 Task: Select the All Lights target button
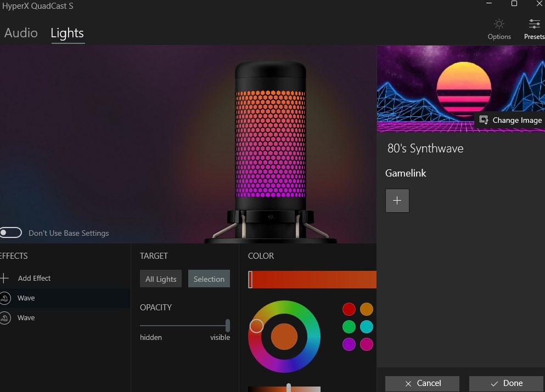(161, 279)
